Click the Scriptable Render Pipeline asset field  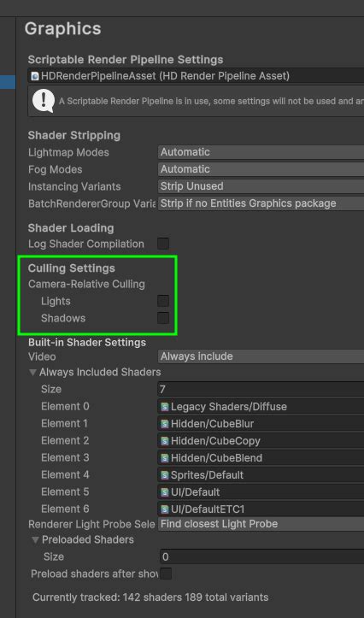[x=197, y=76]
